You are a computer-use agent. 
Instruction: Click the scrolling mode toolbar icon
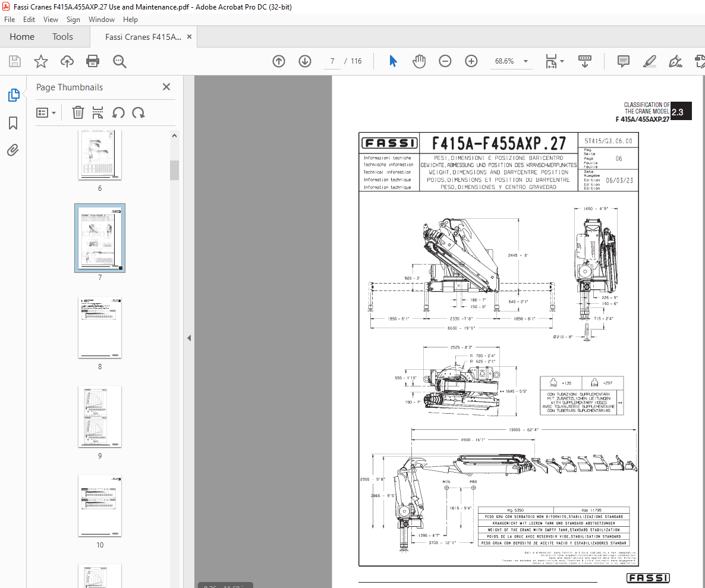pos(584,61)
